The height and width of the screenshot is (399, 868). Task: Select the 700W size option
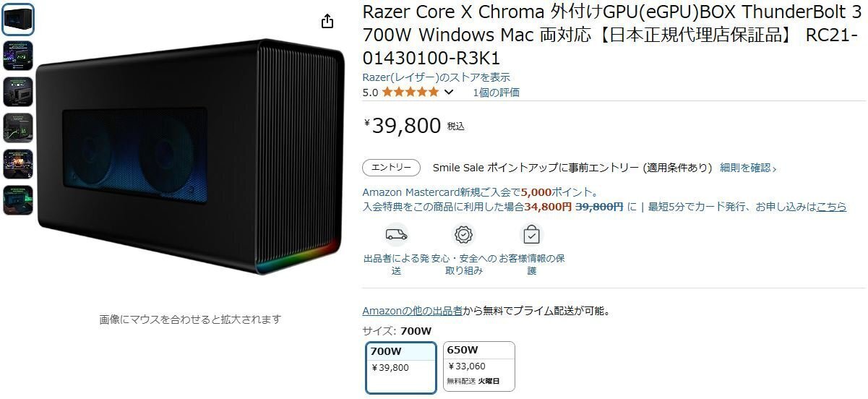pos(401,367)
